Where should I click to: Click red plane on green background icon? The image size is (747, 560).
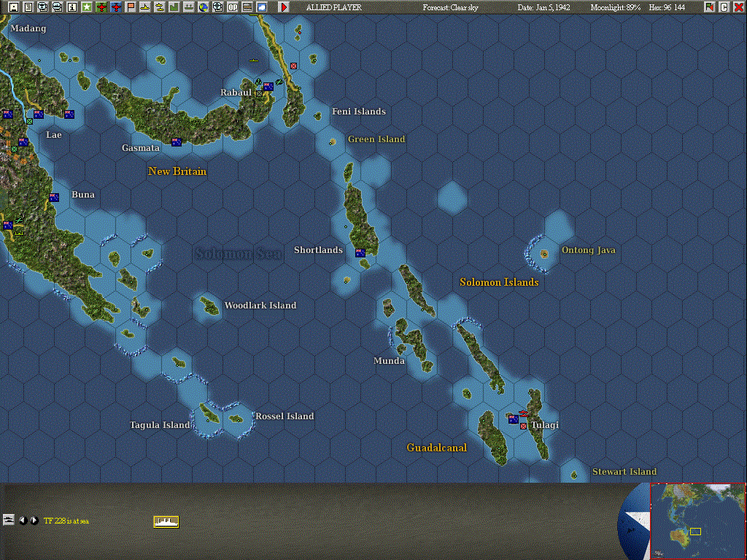101,7
